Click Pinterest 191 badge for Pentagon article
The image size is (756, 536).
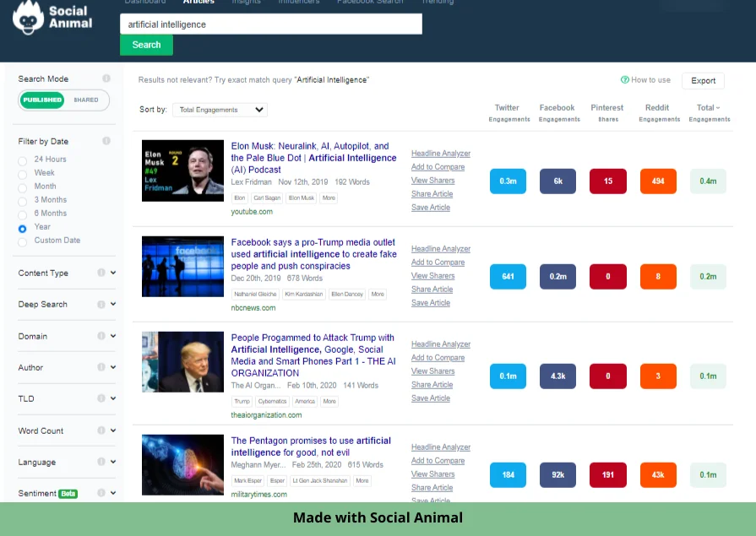coord(608,474)
